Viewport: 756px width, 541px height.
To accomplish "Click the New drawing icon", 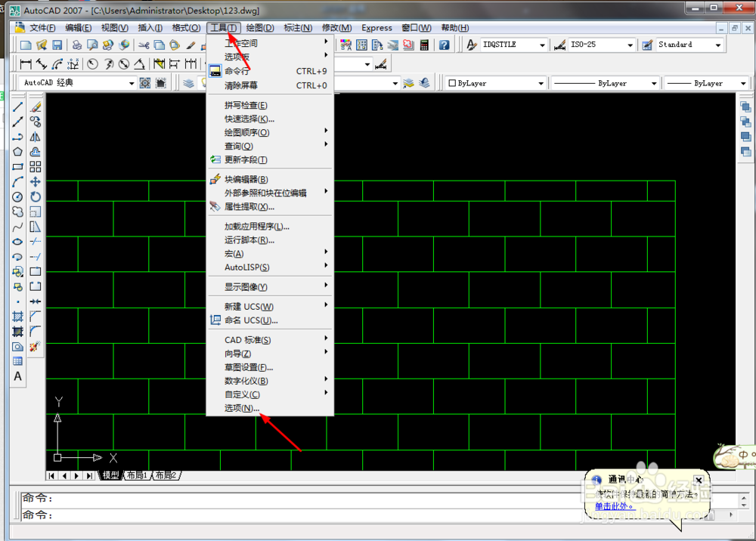I will point(26,45).
